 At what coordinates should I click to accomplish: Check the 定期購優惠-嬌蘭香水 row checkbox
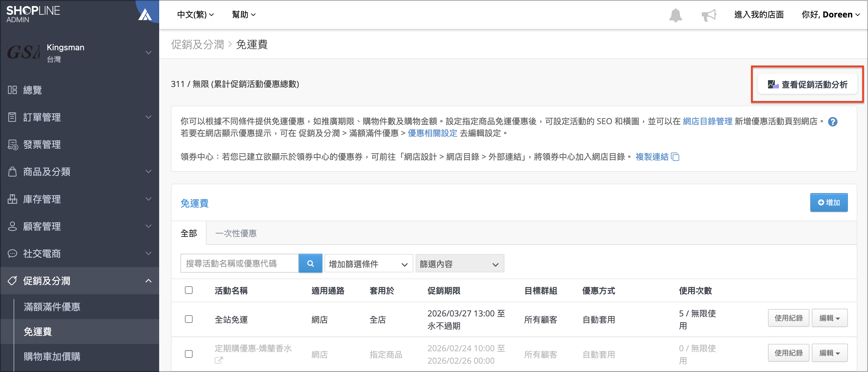[x=189, y=354]
